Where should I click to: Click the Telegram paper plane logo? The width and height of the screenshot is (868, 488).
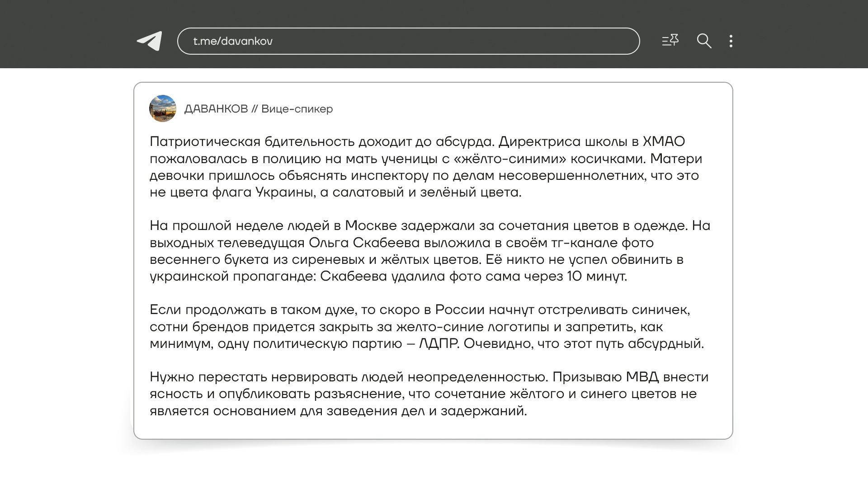coord(150,41)
